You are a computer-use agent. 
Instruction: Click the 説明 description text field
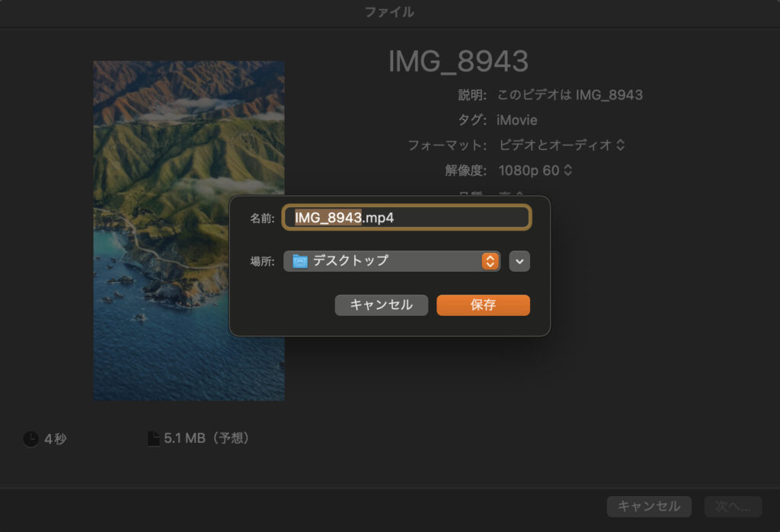(x=569, y=95)
